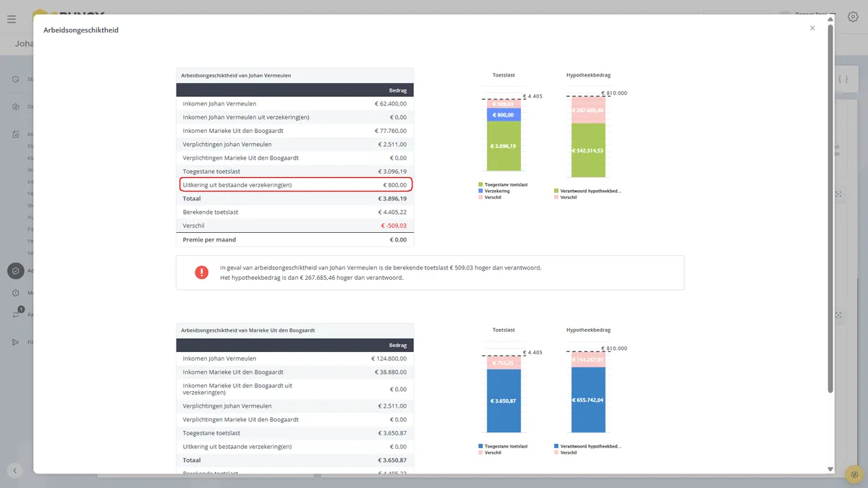868x488 pixels.
Task: Click the Premie per maand row label
Action: [209, 239]
